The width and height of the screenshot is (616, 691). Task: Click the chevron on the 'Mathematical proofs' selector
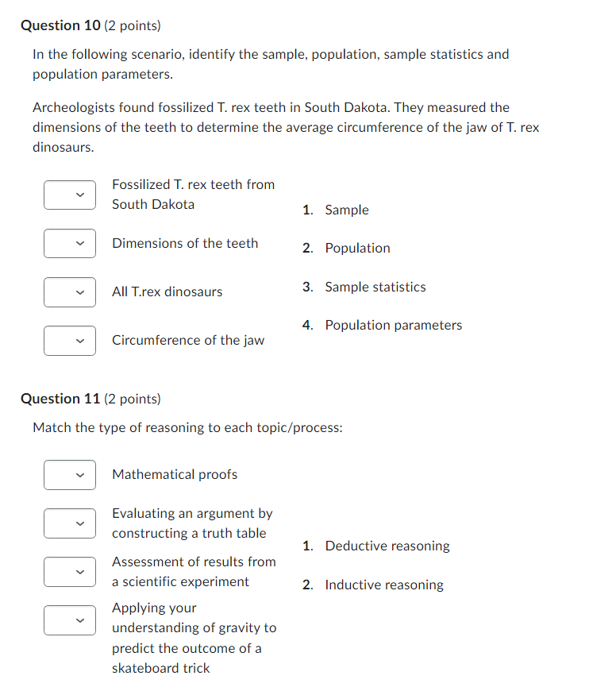coord(79,475)
